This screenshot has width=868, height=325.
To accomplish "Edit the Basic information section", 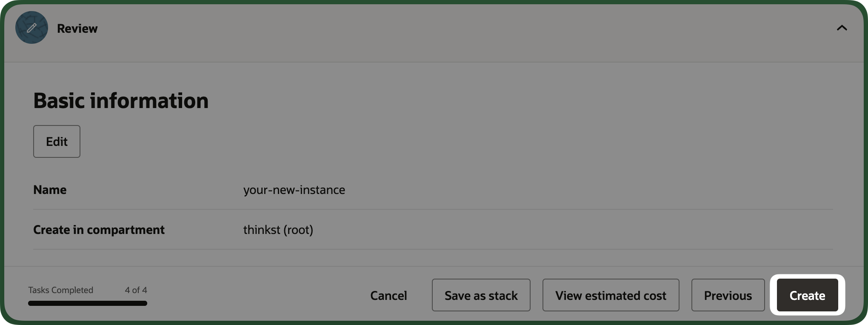I will (57, 141).
